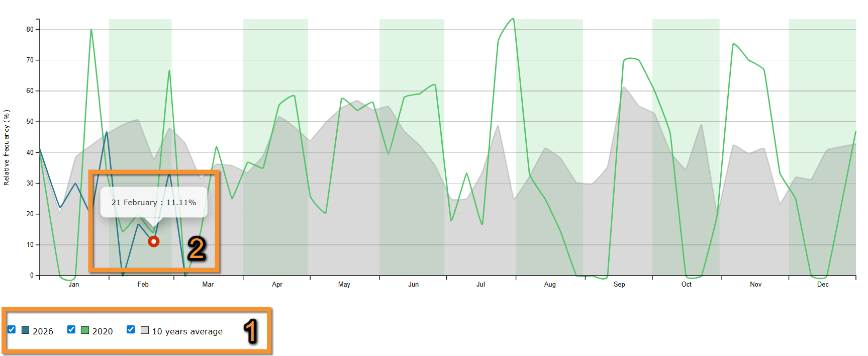
Task: Disable the 10 years average checkbox
Action: pyautogui.click(x=131, y=330)
